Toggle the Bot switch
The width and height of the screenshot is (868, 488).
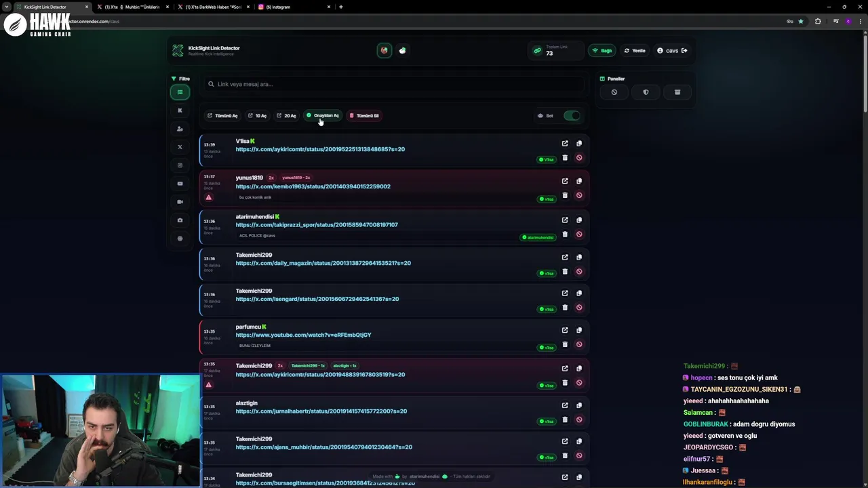572,116
